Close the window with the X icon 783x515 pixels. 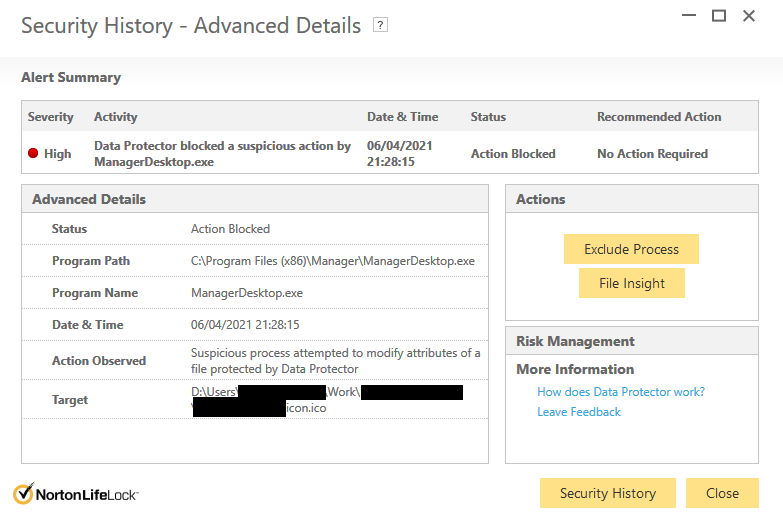749,15
